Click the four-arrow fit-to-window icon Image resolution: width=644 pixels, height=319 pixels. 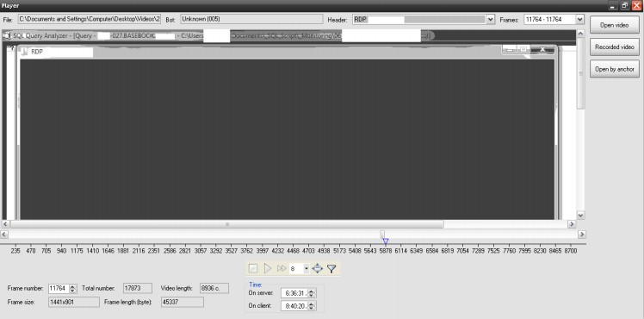318,268
